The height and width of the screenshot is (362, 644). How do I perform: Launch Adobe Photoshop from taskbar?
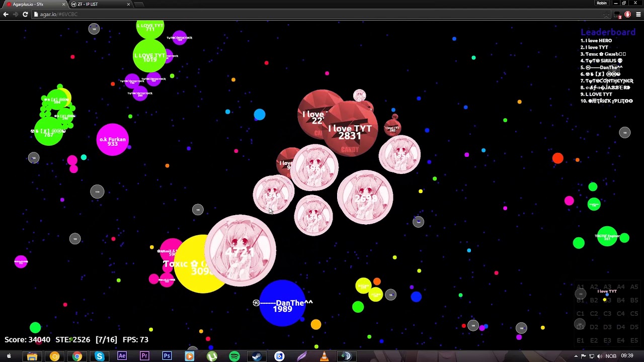pyautogui.click(x=167, y=356)
